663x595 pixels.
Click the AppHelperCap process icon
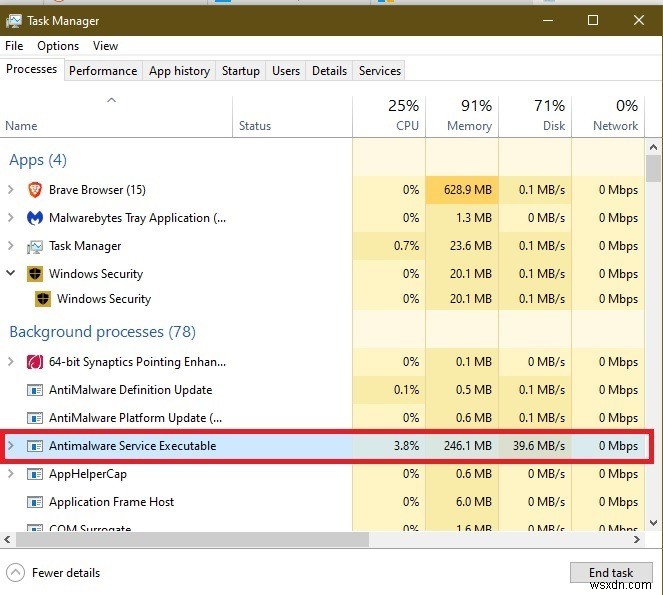pos(35,474)
